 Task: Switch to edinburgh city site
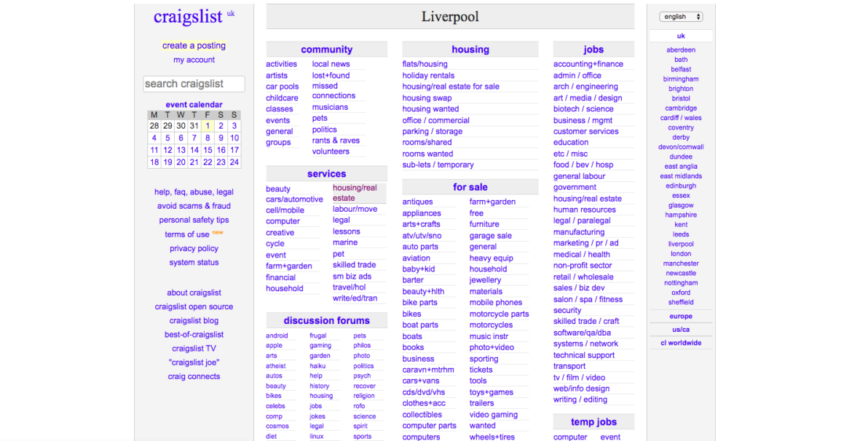681,186
